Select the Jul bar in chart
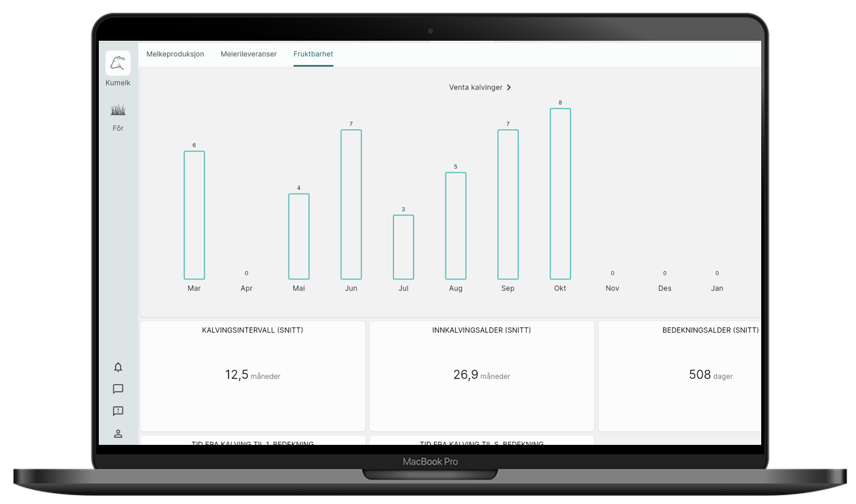Image resolution: width=856 pixels, height=504 pixels. point(403,247)
